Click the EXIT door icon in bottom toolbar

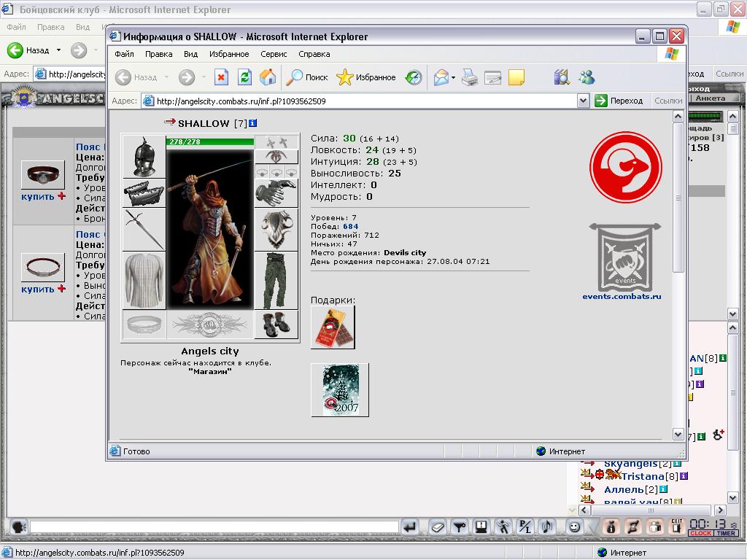click(x=676, y=526)
